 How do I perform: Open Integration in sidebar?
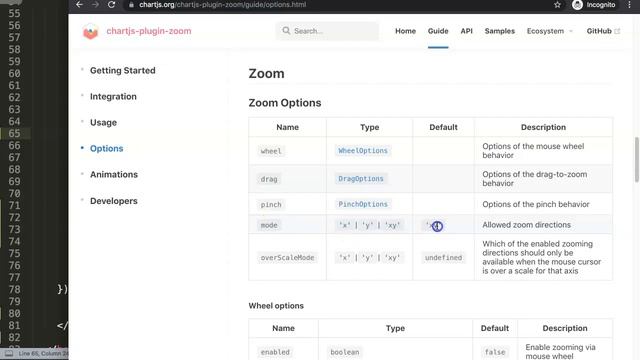(113, 97)
